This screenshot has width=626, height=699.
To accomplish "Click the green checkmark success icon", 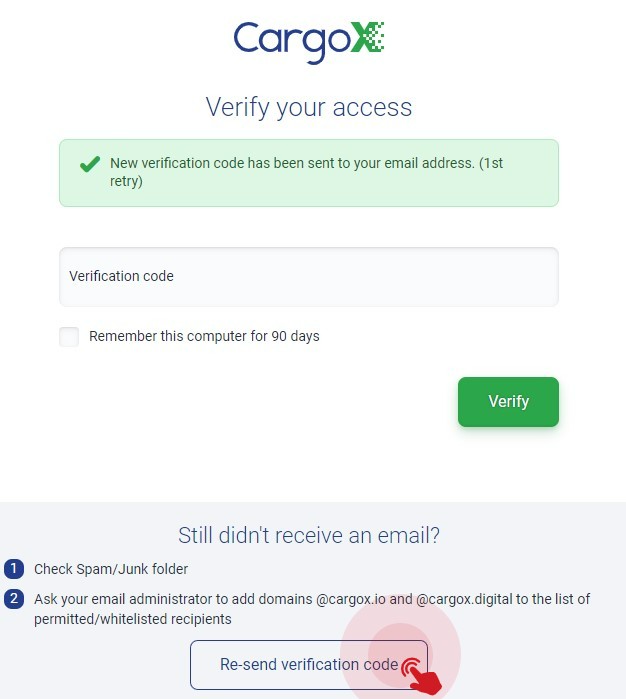I will click(90, 164).
